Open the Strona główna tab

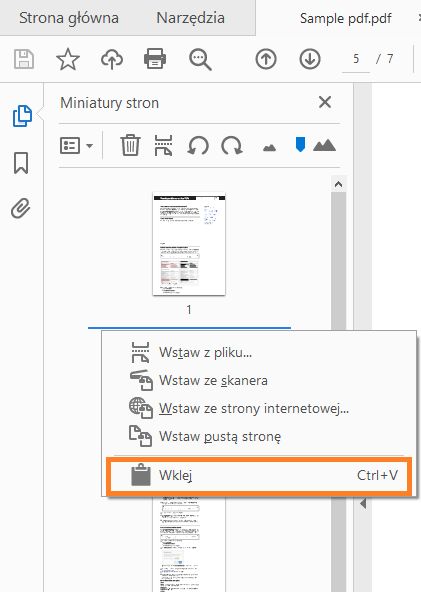tap(69, 18)
